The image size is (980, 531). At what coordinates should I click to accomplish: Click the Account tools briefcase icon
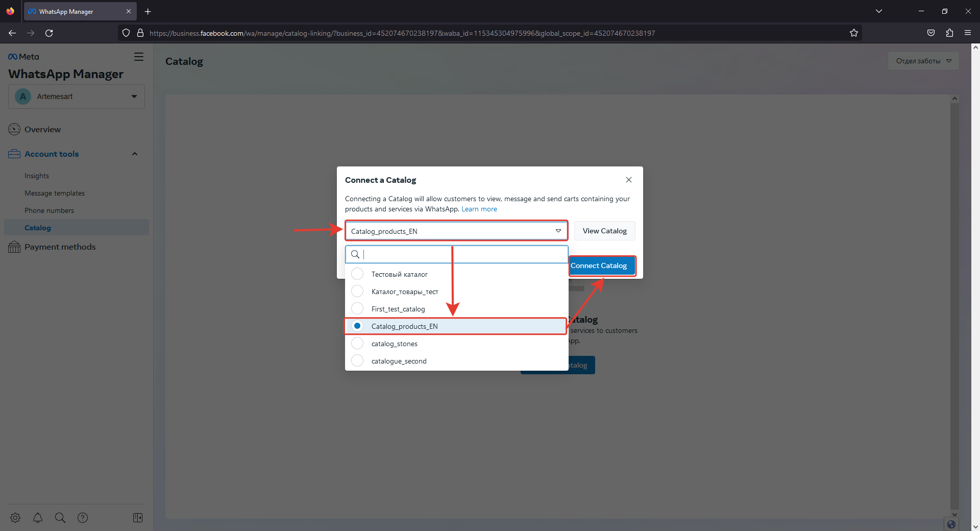tap(14, 154)
